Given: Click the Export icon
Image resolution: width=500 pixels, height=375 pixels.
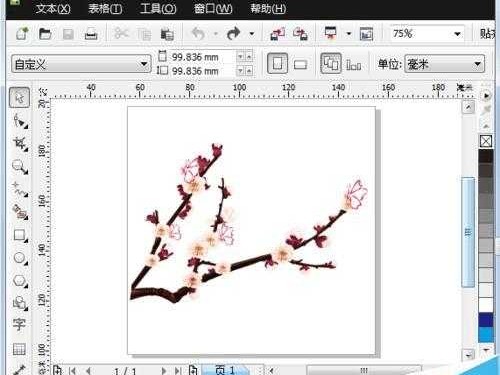Looking at the screenshot, I should 300,34.
